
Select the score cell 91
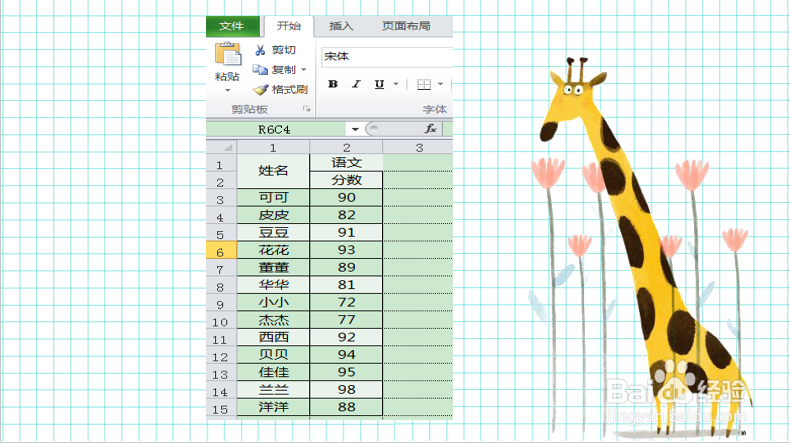tap(347, 232)
